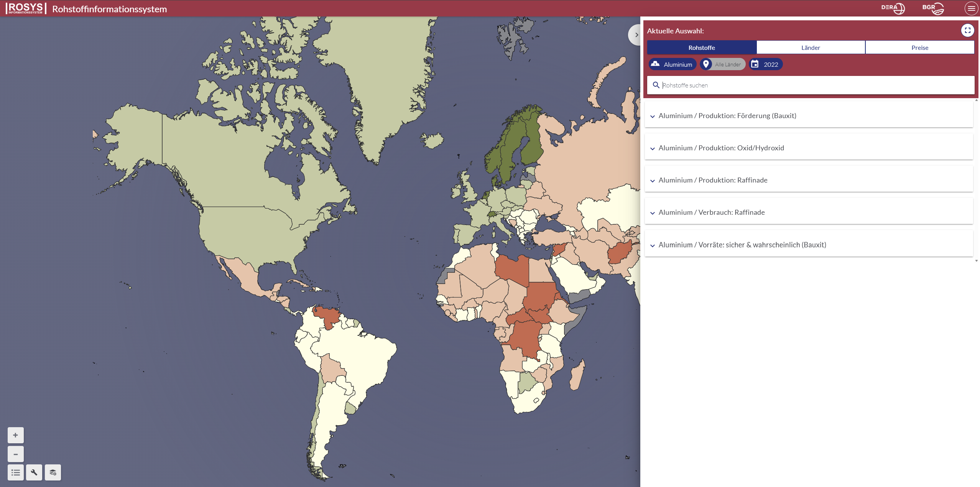
Task: Open the map legend list
Action: [x=15, y=472]
